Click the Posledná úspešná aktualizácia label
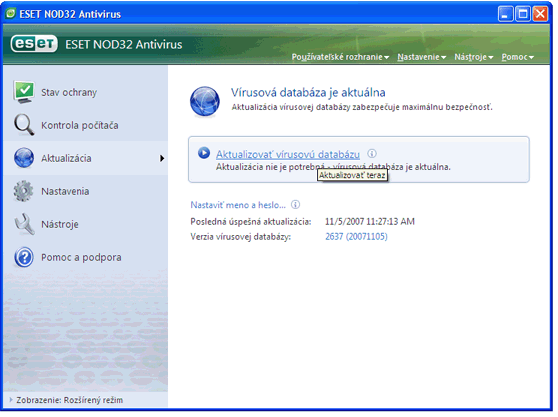This screenshot has height=417, width=558. tap(251, 222)
